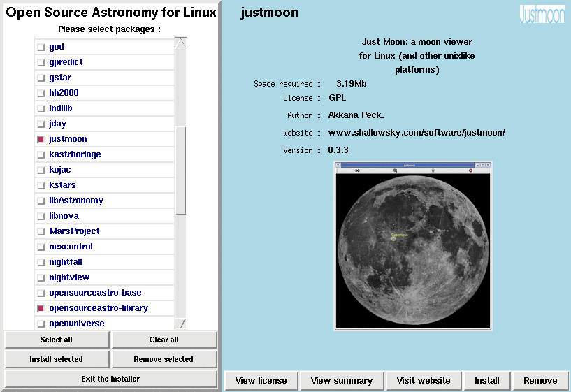Enable the libAstronomy checkbox
Image resolution: width=571 pixels, height=392 pixels.
[41, 201]
